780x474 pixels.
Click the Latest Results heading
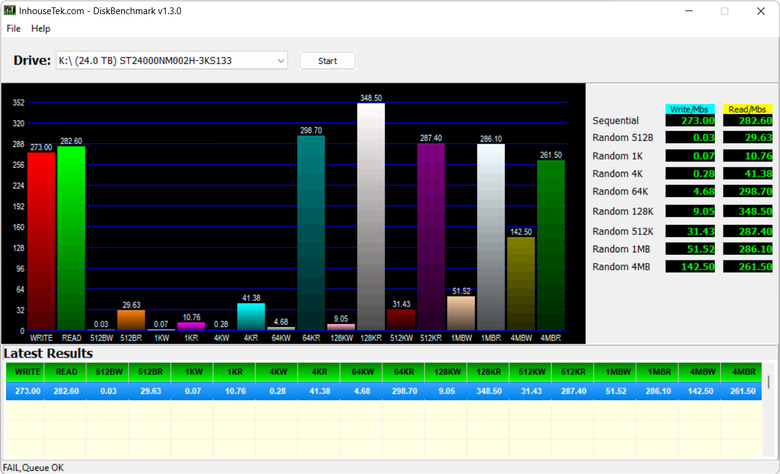pyautogui.click(x=48, y=353)
